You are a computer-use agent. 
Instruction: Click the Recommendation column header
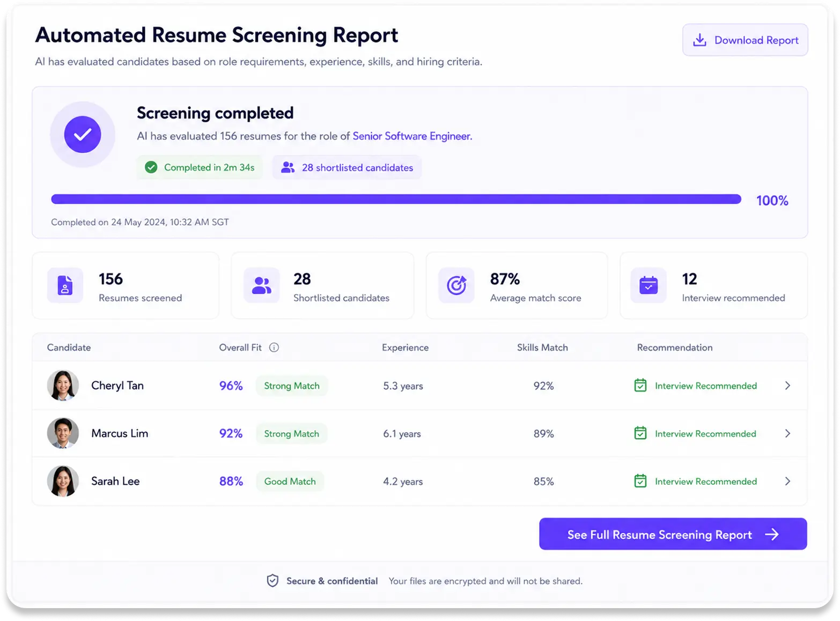pyautogui.click(x=675, y=348)
